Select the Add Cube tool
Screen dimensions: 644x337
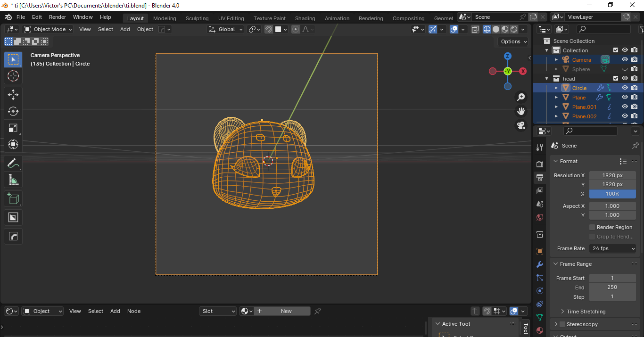[x=13, y=198]
